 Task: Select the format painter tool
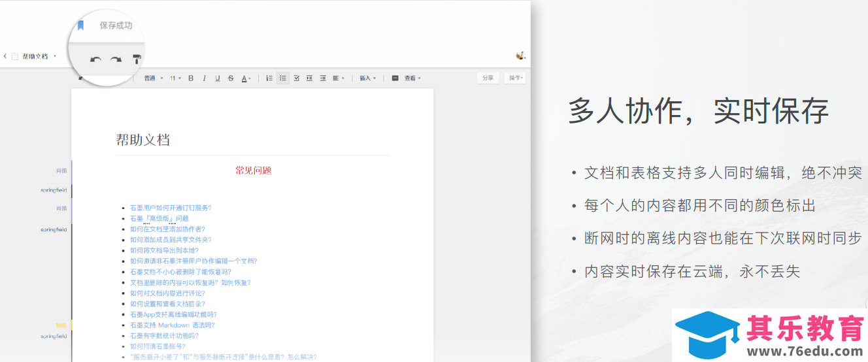(x=137, y=59)
